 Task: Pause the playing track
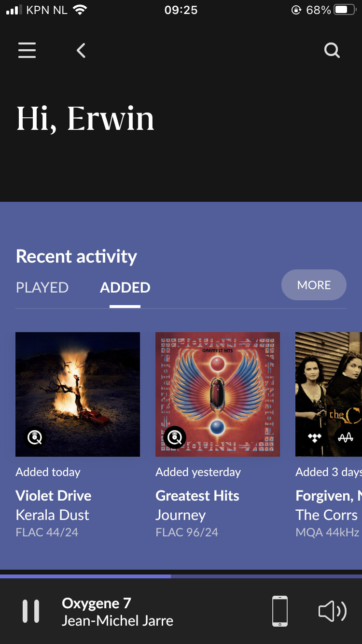click(x=31, y=611)
